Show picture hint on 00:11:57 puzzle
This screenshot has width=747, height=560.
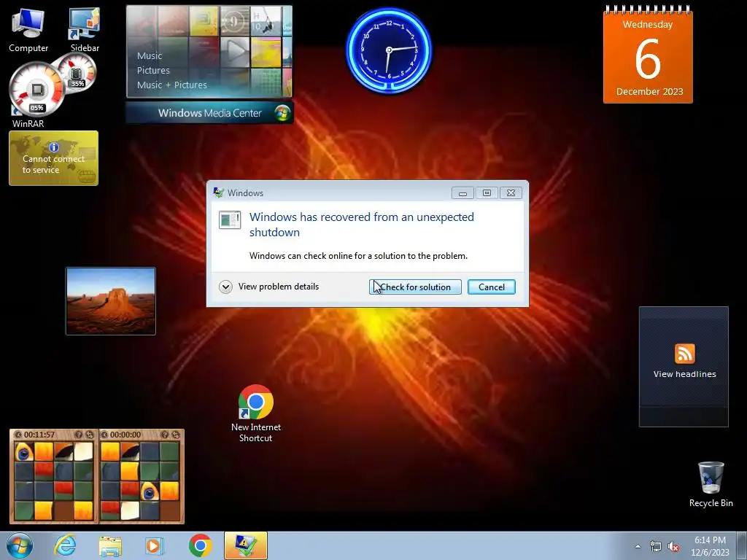coord(79,435)
